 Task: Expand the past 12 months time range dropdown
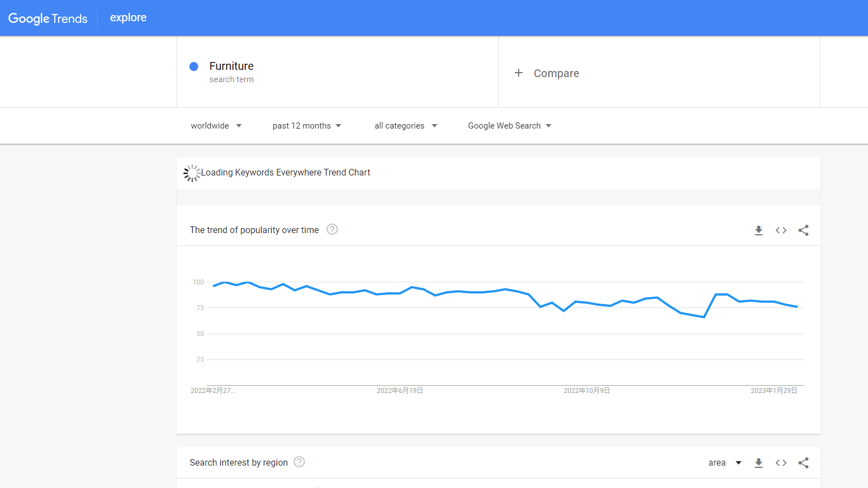tap(306, 126)
